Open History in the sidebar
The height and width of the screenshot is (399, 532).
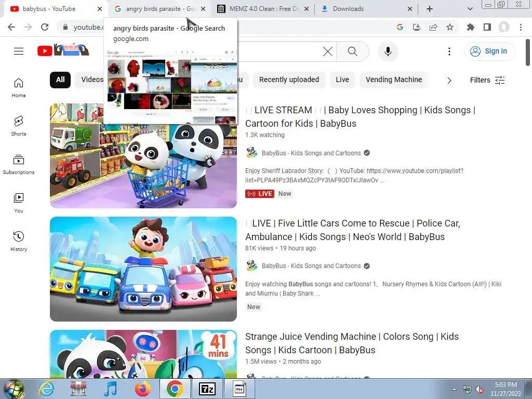[19, 241]
